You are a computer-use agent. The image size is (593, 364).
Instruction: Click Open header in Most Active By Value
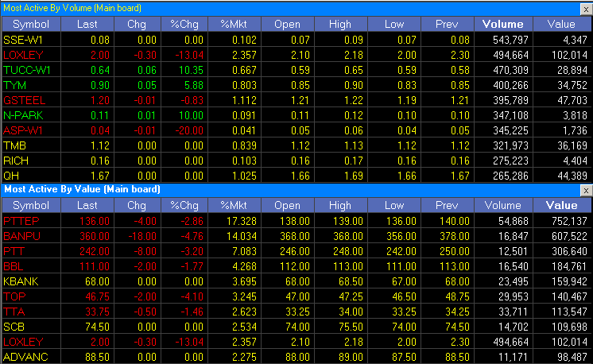coord(288,206)
